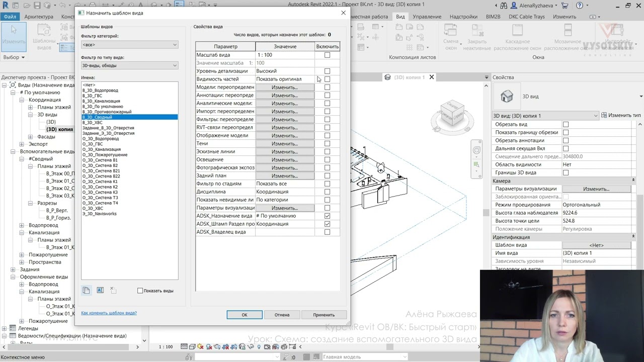Switch to the Архитектура ribbon tab
The width and height of the screenshot is (644, 362).
pyautogui.click(x=39, y=17)
